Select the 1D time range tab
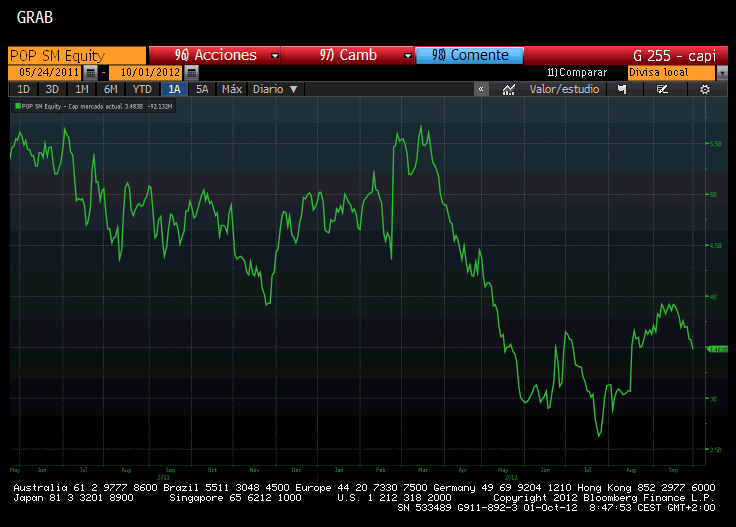This screenshot has width=736, height=527. (x=23, y=89)
